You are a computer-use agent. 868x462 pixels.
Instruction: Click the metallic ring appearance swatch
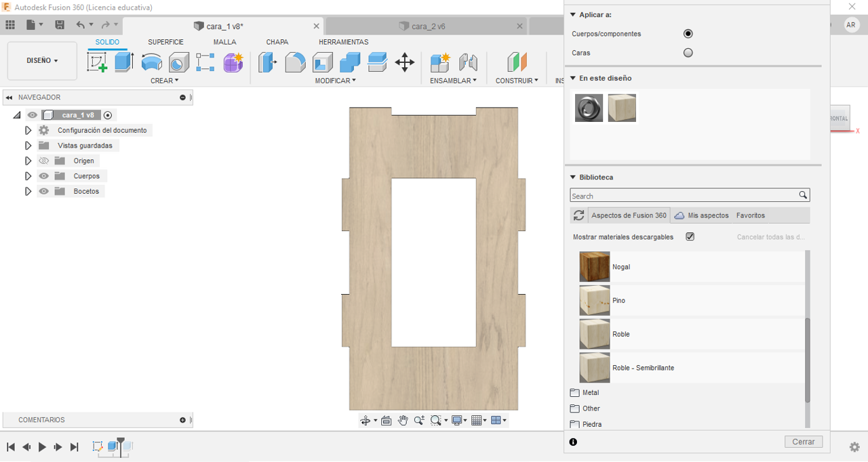(589, 108)
